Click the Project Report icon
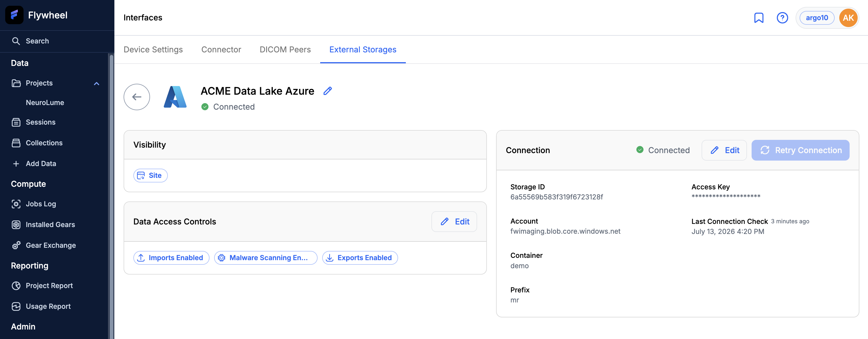 pos(16,286)
